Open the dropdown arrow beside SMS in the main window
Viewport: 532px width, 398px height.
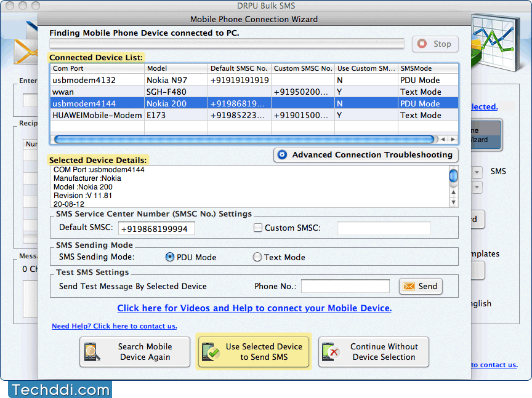477,172
